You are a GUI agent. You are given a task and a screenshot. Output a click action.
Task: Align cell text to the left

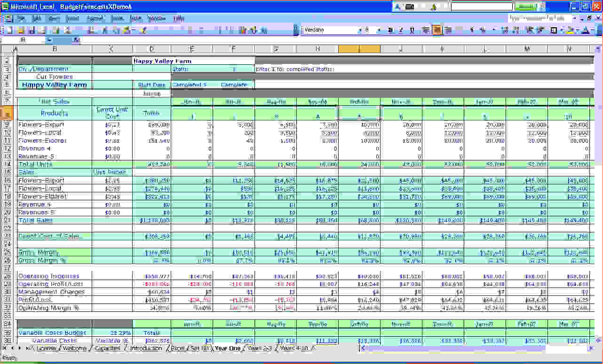pos(426,30)
